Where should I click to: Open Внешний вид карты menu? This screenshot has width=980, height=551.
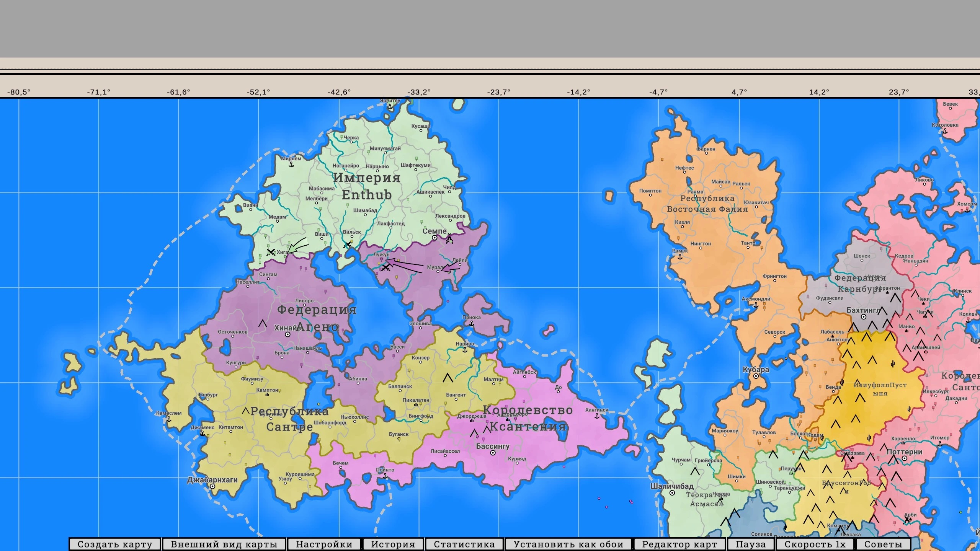click(224, 544)
